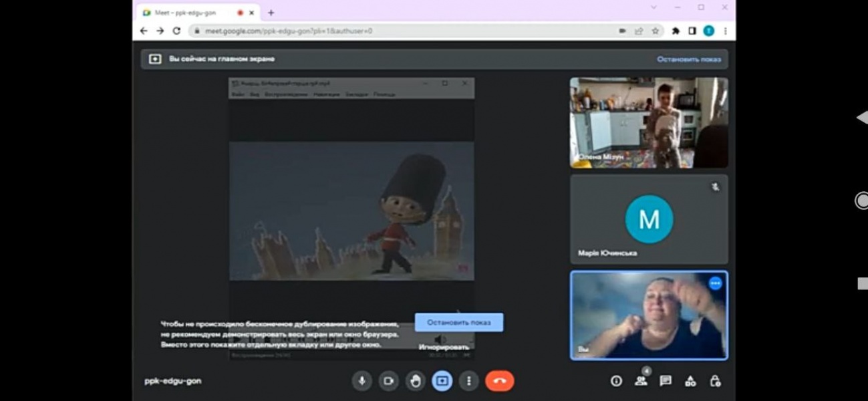Open a new browser tab

(x=271, y=13)
